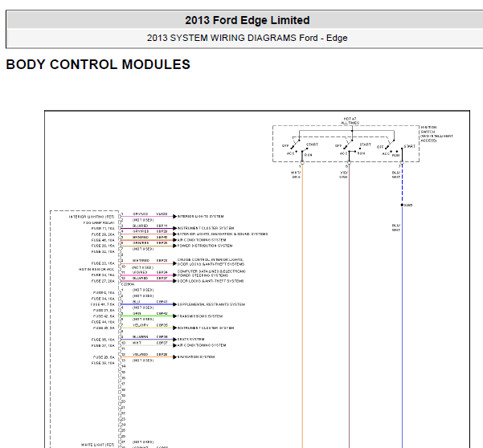
Task: Click 'DOOR LOCKS & ANTI-THEFT SYSTEMS' on pin 12 wire
Action: [211, 281]
